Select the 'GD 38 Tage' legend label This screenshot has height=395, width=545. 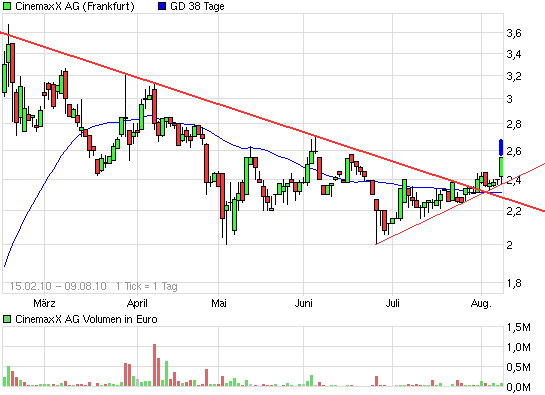(x=197, y=6)
